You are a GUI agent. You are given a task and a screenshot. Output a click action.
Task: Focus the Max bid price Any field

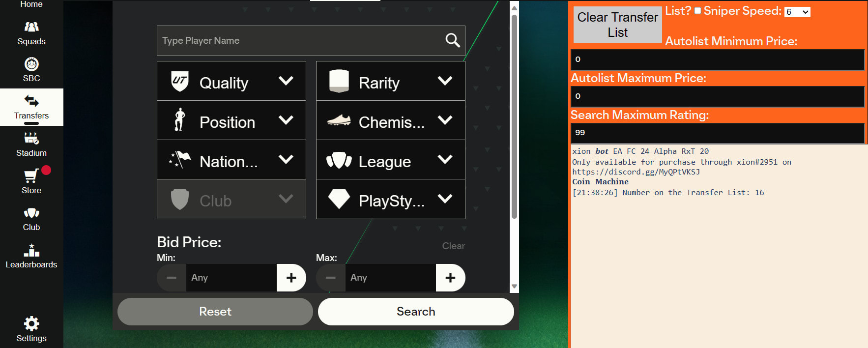(x=391, y=278)
